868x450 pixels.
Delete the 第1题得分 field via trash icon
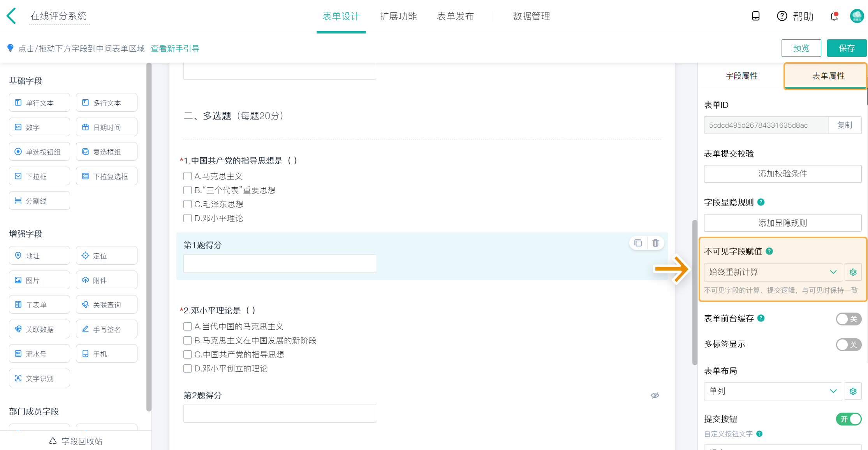655,243
